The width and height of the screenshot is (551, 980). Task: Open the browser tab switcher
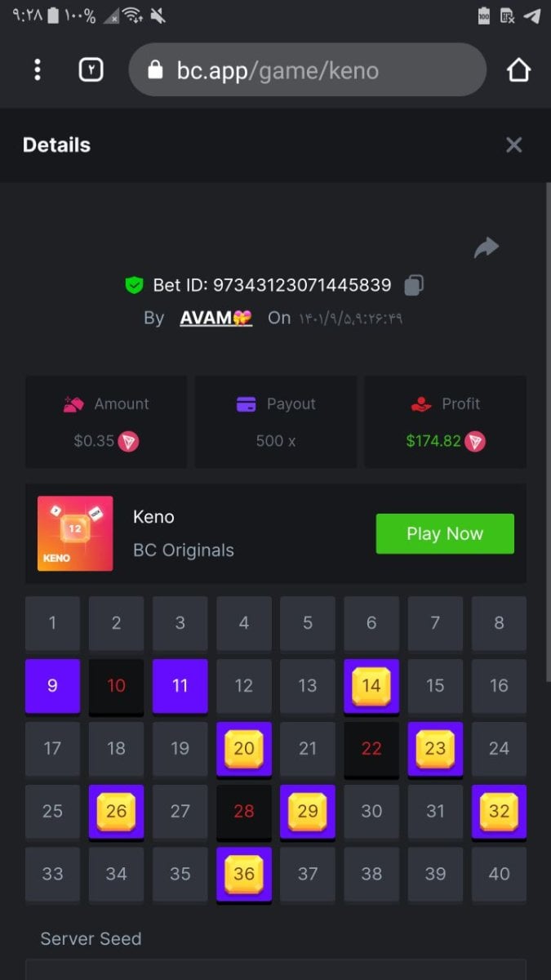point(91,70)
